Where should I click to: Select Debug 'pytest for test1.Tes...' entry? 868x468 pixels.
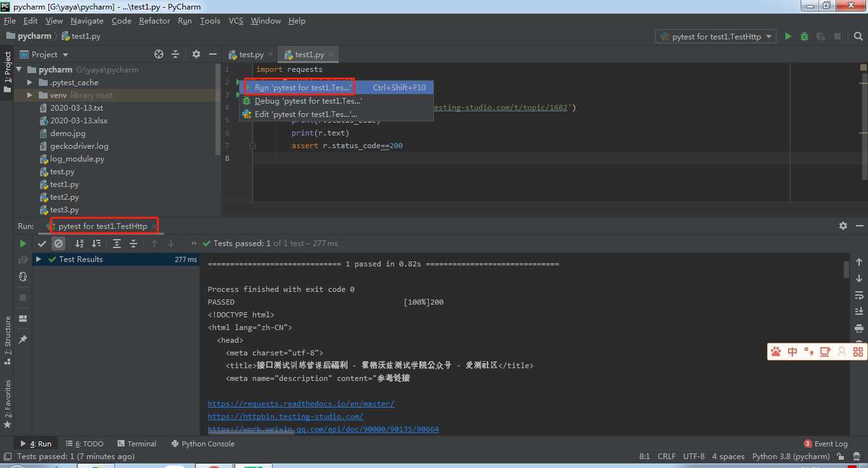pos(336,101)
